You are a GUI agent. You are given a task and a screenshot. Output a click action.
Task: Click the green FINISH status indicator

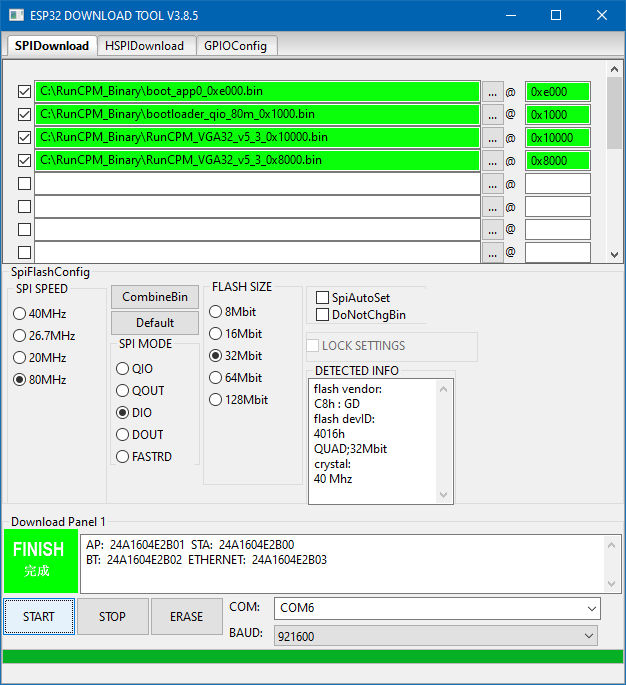(x=41, y=561)
